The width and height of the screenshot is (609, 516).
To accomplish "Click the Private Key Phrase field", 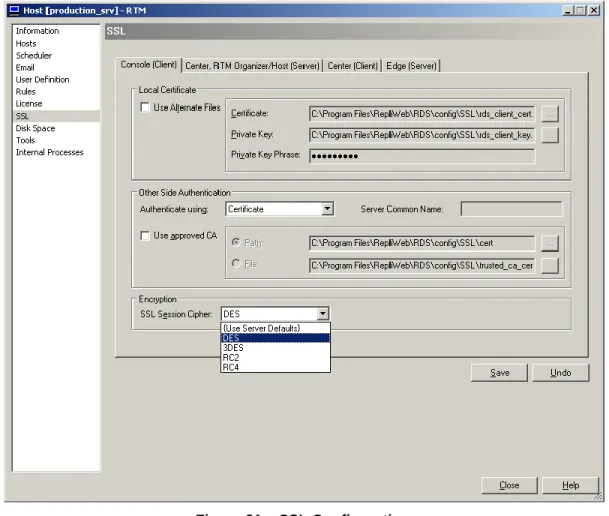I will click(422, 156).
